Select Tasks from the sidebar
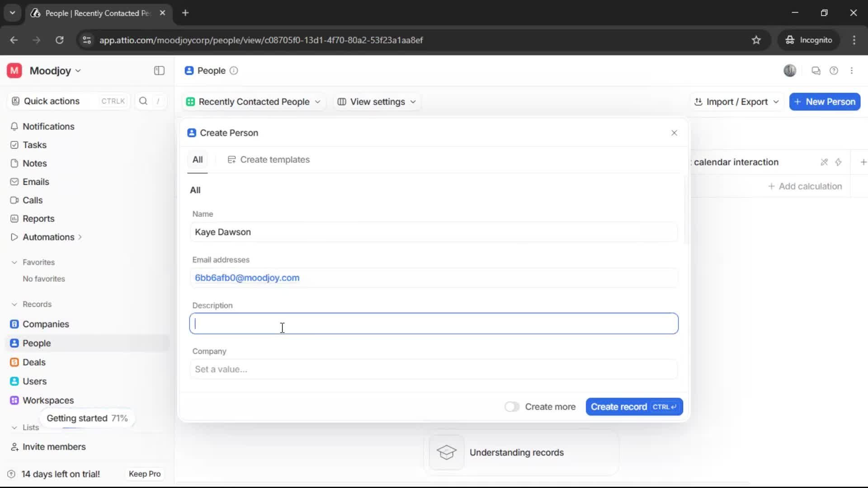The height and width of the screenshot is (488, 868). (x=33, y=145)
